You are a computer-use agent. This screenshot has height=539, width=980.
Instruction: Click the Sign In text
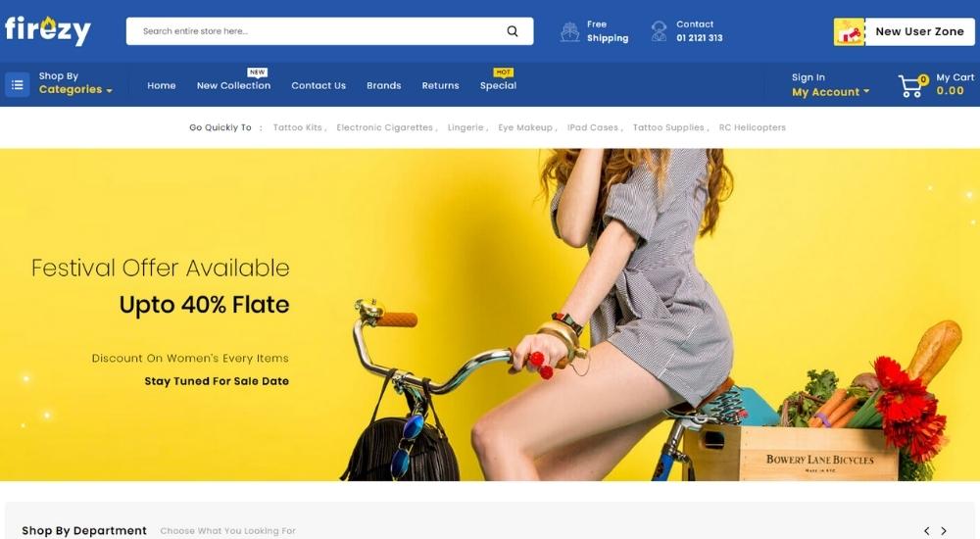808,77
